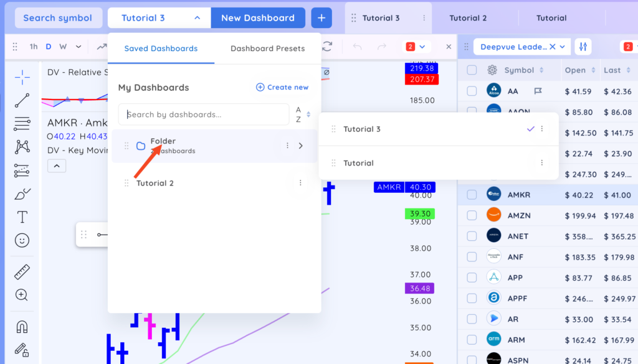
Task: Open the red 2 layout dropdown in chart toolbar
Action: coord(416,47)
